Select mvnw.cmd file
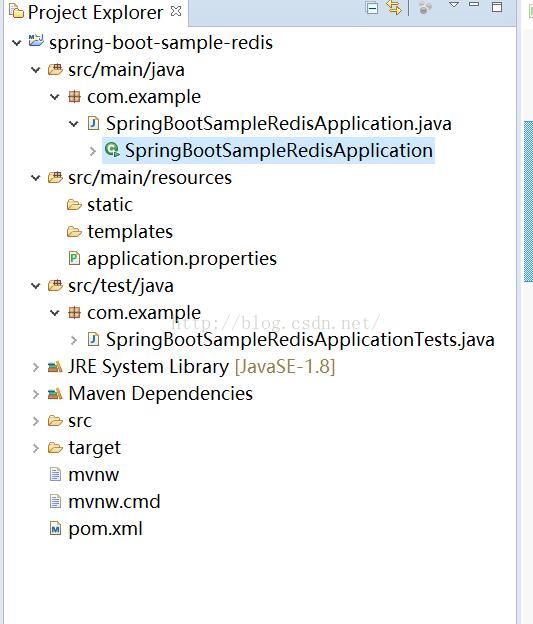Viewport: 533px width, 624px height. [114, 502]
